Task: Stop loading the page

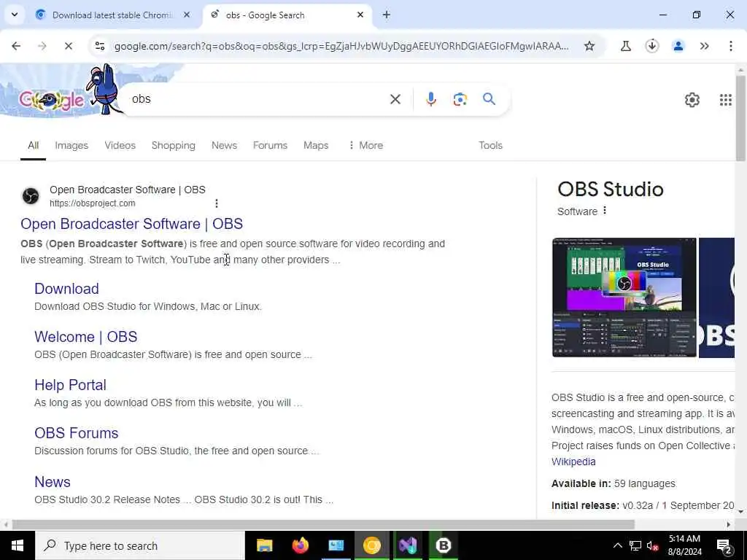Action: point(68,46)
